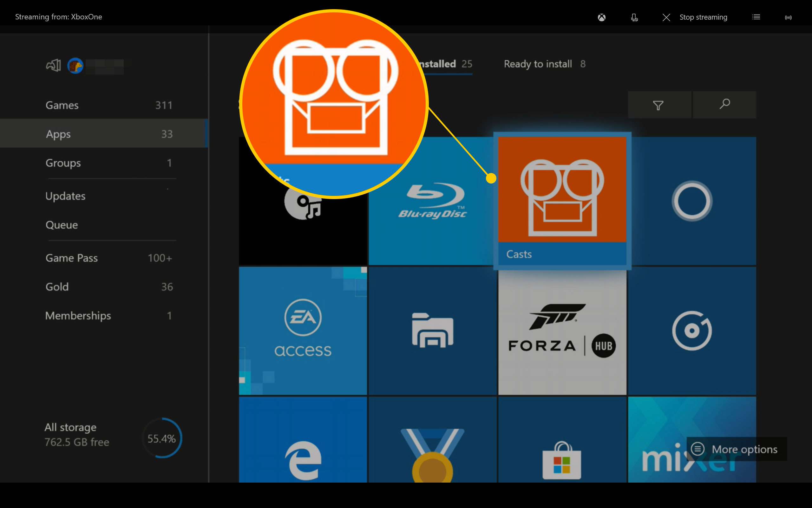The image size is (812, 508).
Task: Launch the Mixer app tile
Action: click(x=692, y=439)
